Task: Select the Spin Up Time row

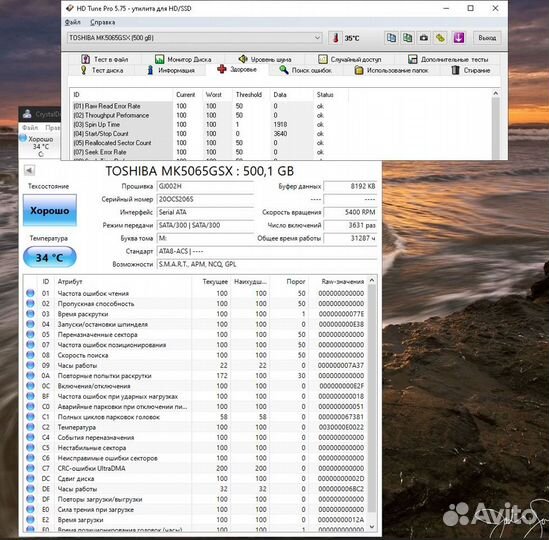Action: 210,124
